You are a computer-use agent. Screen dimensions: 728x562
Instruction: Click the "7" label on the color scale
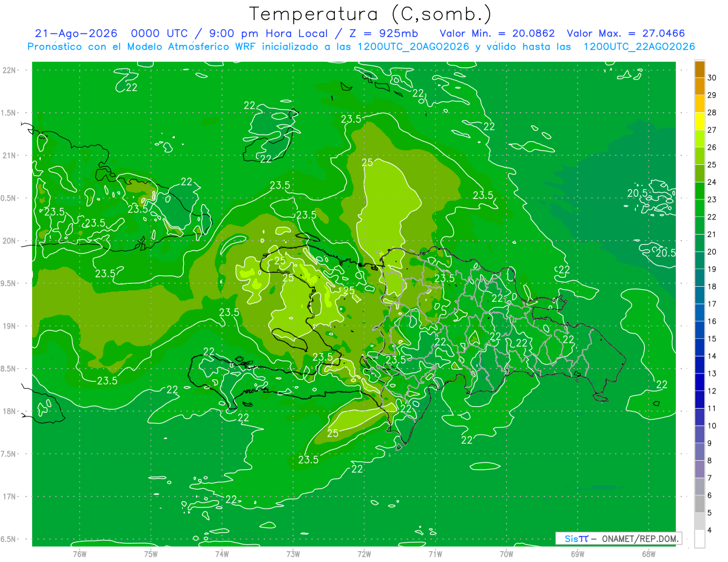(710, 478)
